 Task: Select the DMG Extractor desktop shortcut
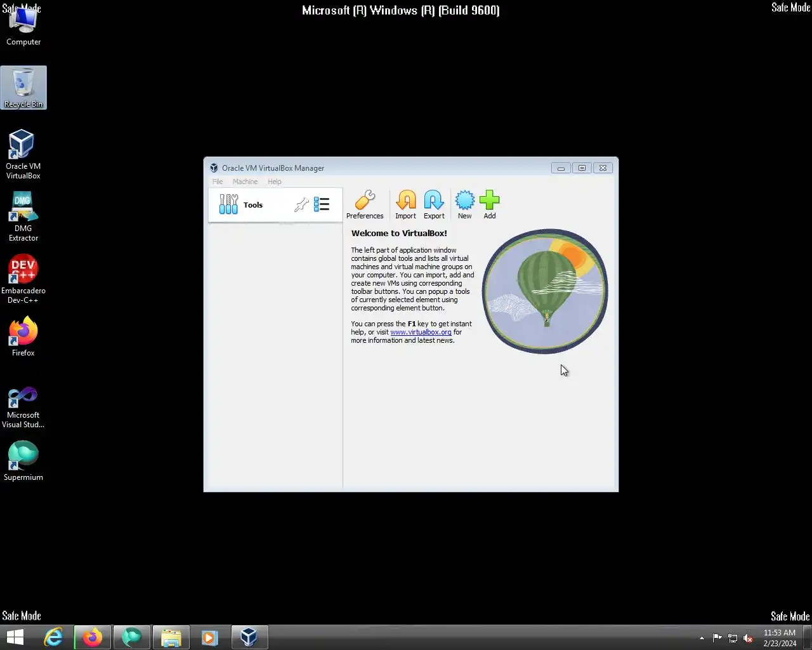[23, 216]
